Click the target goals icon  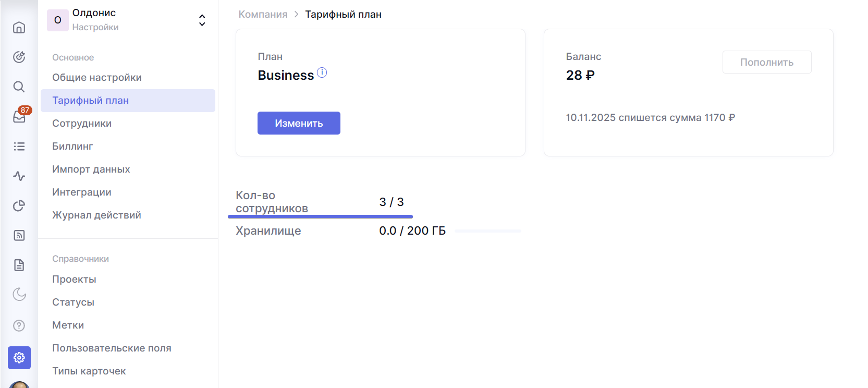(x=19, y=57)
